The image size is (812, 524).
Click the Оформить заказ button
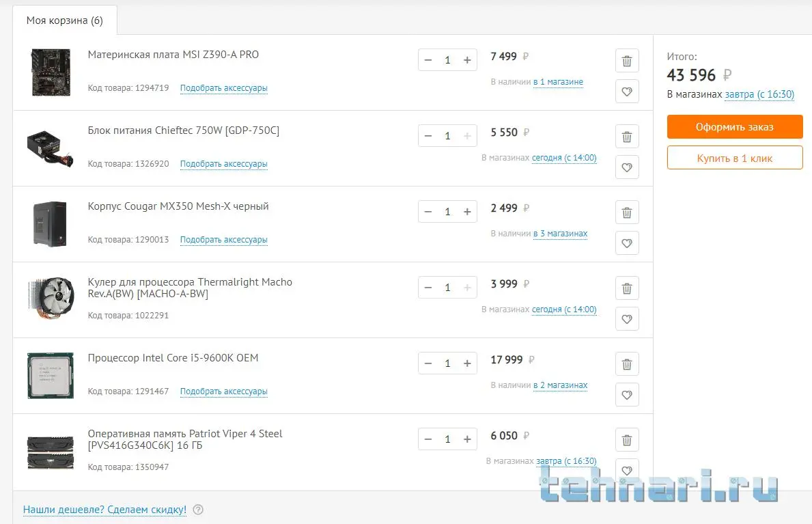pyautogui.click(x=734, y=127)
